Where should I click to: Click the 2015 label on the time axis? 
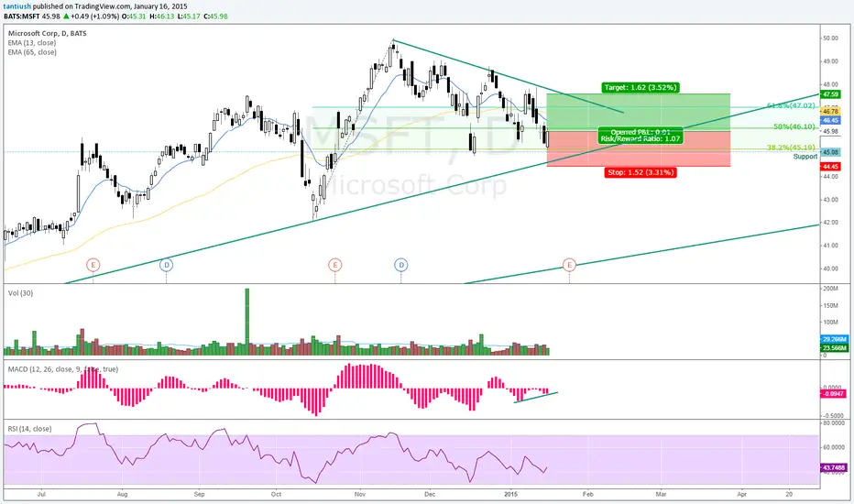point(510,494)
